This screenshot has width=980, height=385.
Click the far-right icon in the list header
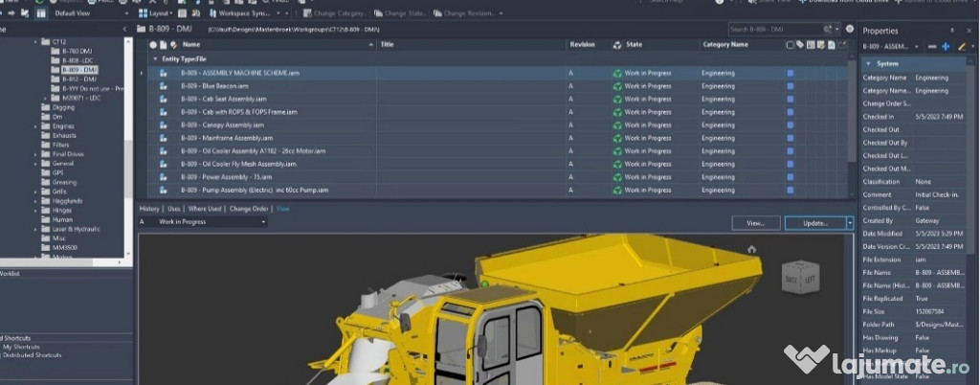point(842,45)
